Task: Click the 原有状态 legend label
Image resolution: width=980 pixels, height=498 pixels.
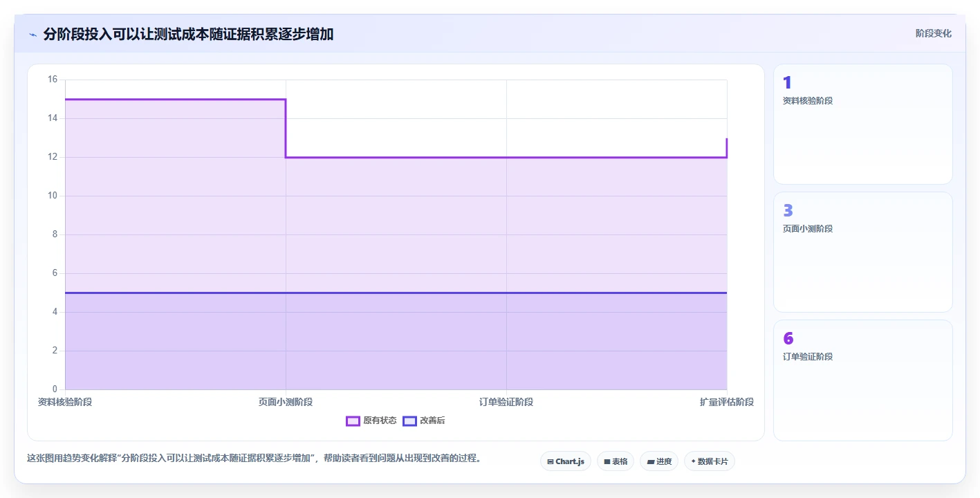Action: [x=380, y=421]
